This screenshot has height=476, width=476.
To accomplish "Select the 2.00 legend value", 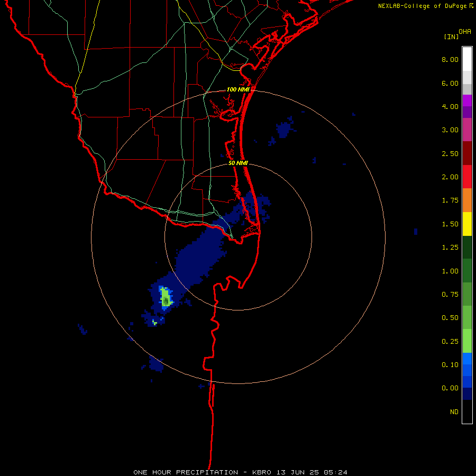I will pyautogui.click(x=450, y=177).
